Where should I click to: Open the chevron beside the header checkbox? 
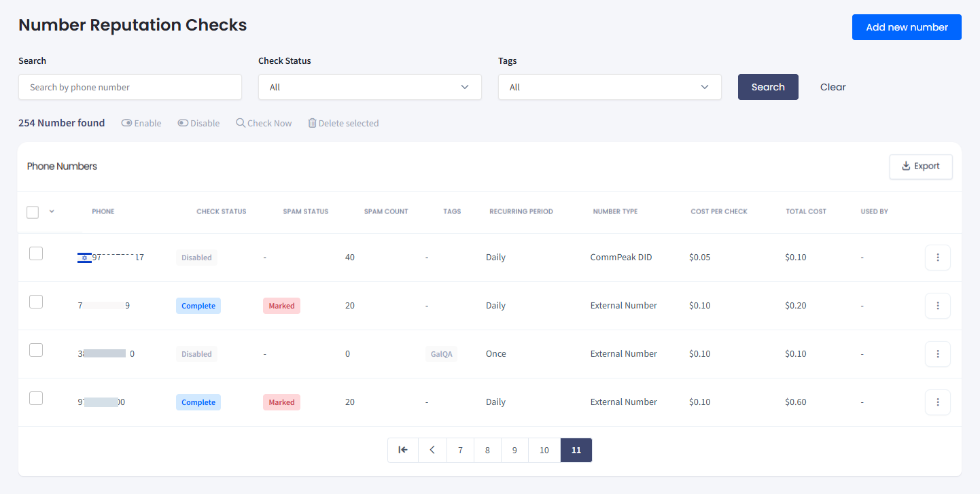[51, 212]
